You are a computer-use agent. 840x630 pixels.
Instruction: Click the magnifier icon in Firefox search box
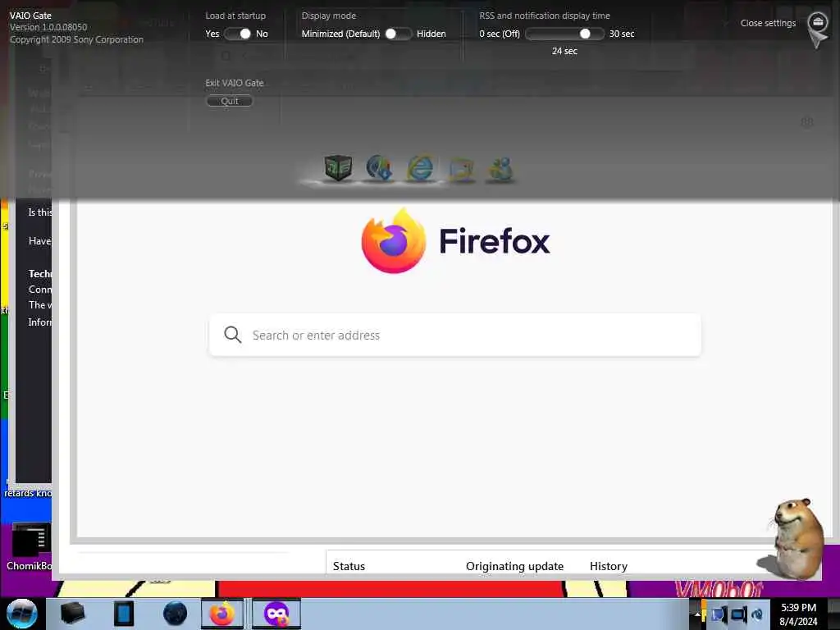(232, 335)
